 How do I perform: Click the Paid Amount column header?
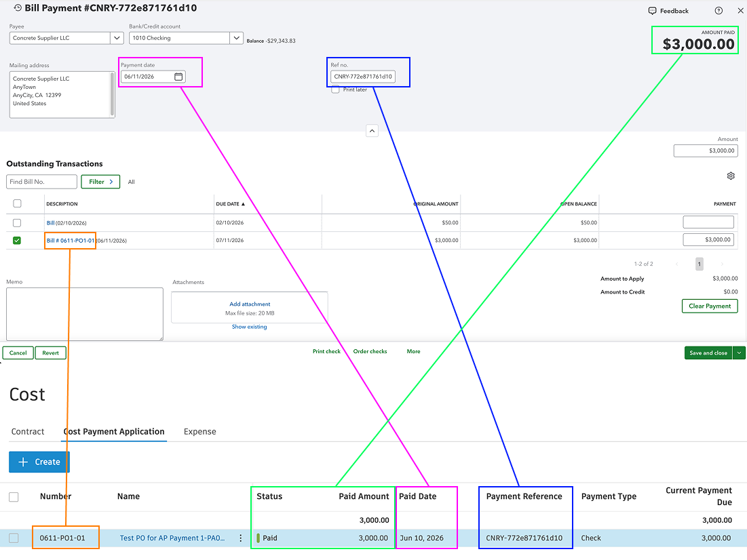(x=364, y=497)
